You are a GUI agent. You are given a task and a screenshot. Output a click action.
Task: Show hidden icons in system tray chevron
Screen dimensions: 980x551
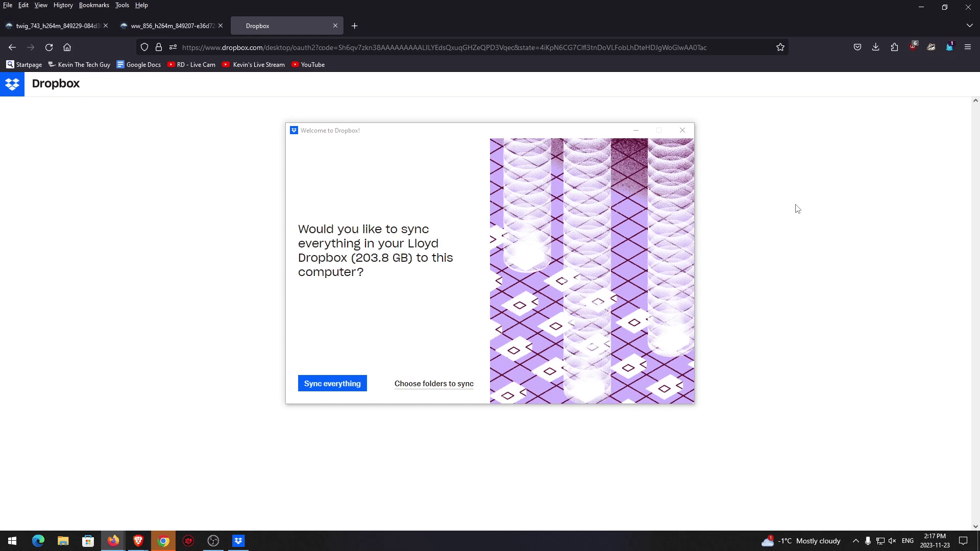[855, 541]
